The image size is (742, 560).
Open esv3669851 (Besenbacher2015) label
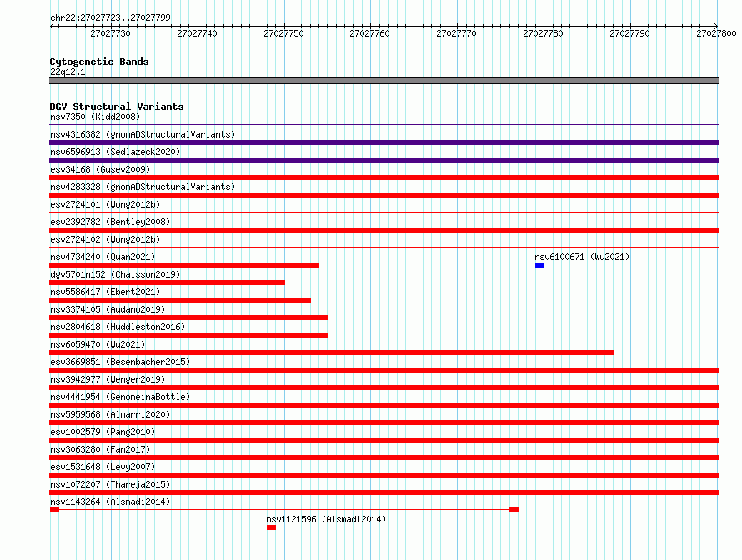120,362
